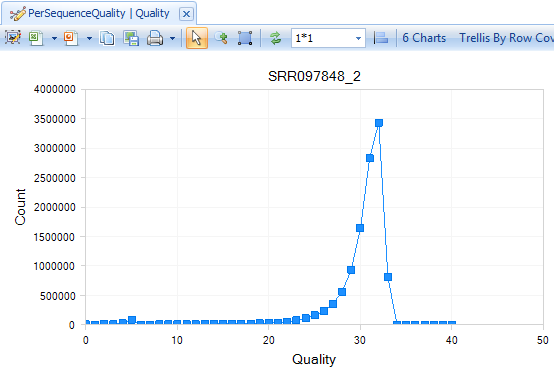Click the export to PowerPoint icon

point(71,38)
